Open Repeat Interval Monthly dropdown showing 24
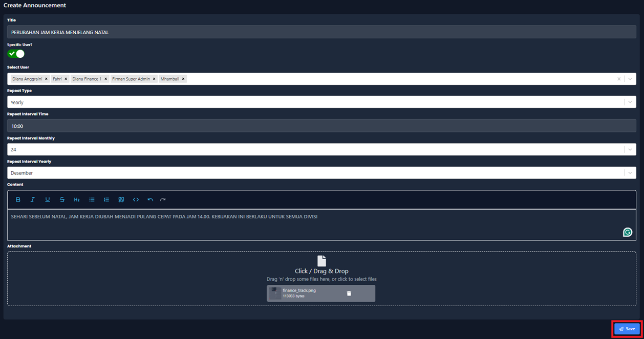644x339 pixels. pyautogui.click(x=321, y=149)
